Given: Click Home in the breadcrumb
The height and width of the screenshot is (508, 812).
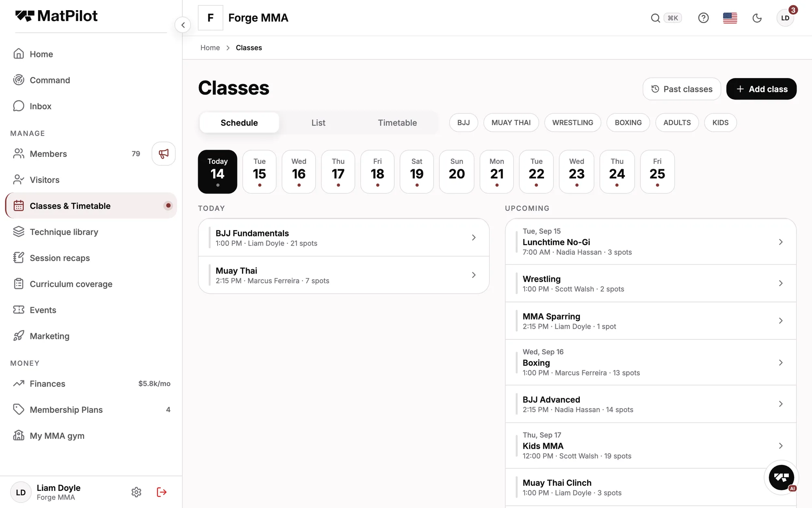Looking at the screenshot, I should tap(210, 48).
